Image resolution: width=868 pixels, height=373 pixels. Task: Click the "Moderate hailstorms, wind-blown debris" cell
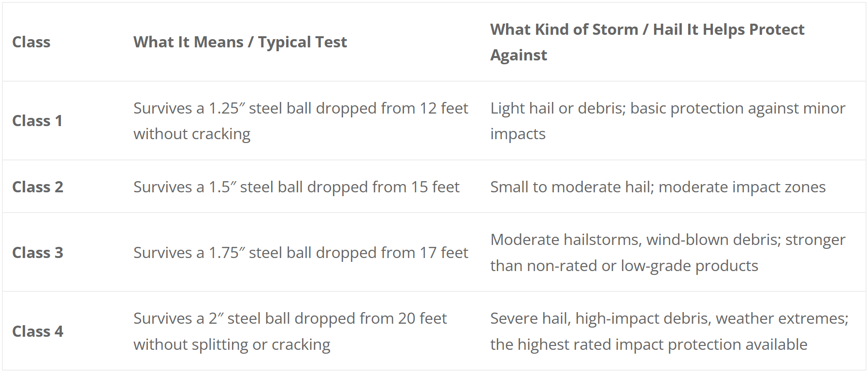click(x=667, y=240)
